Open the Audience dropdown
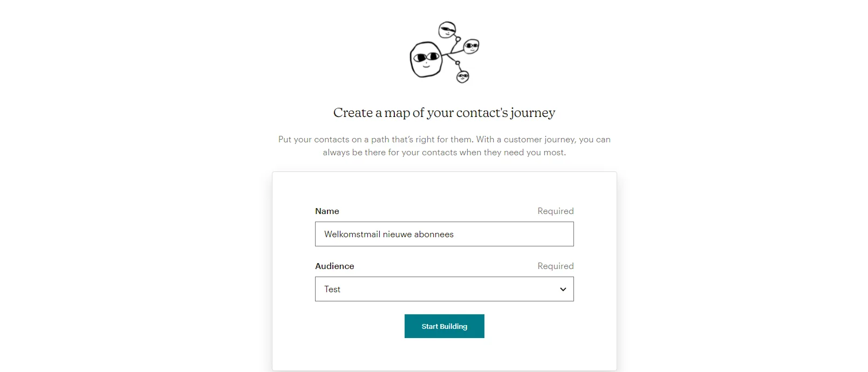The height and width of the screenshot is (372, 868). click(x=443, y=289)
